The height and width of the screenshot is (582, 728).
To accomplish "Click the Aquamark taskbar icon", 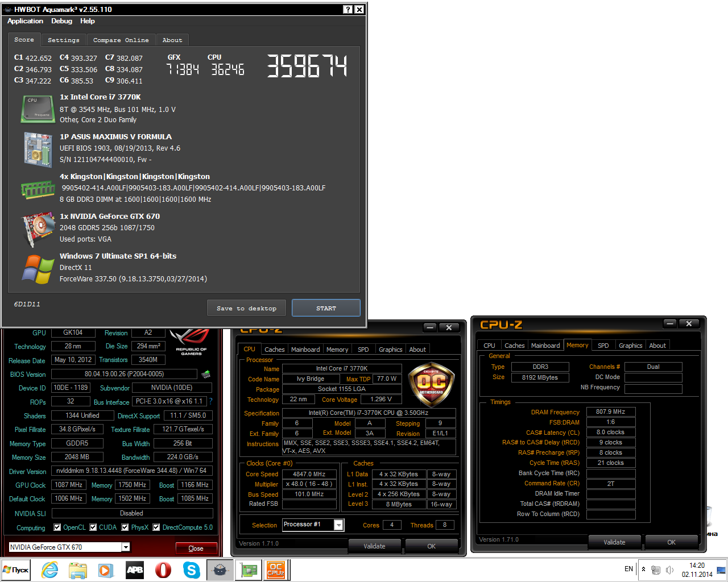I will [x=220, y=570].
